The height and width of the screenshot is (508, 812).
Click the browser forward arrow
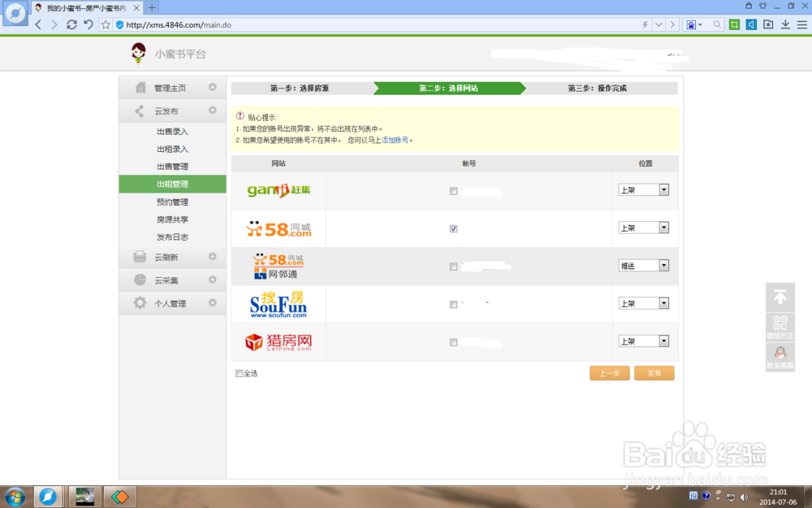point(54,24)
